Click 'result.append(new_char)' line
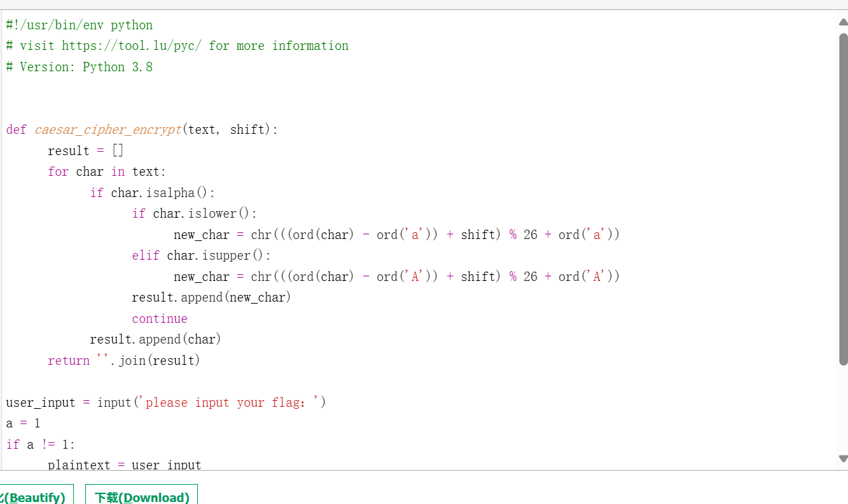848x504 pixels. coord(211,298)
